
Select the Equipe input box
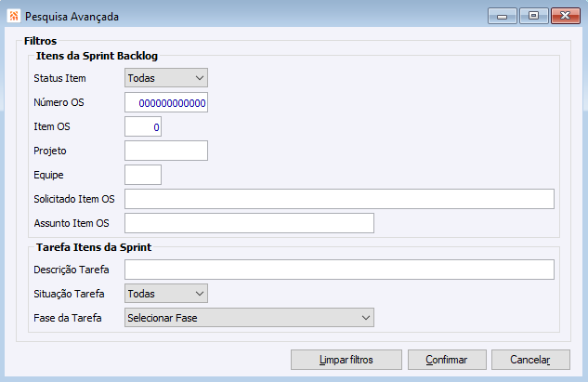tap(143, 175)
